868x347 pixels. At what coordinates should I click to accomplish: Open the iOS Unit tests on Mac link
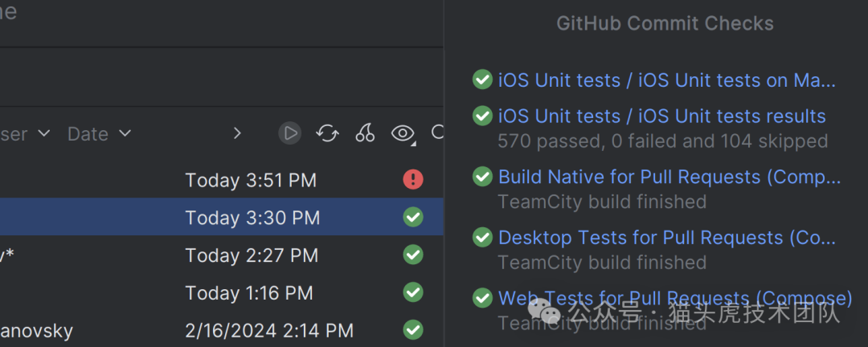pyautogui.click(x=666, y=80)
